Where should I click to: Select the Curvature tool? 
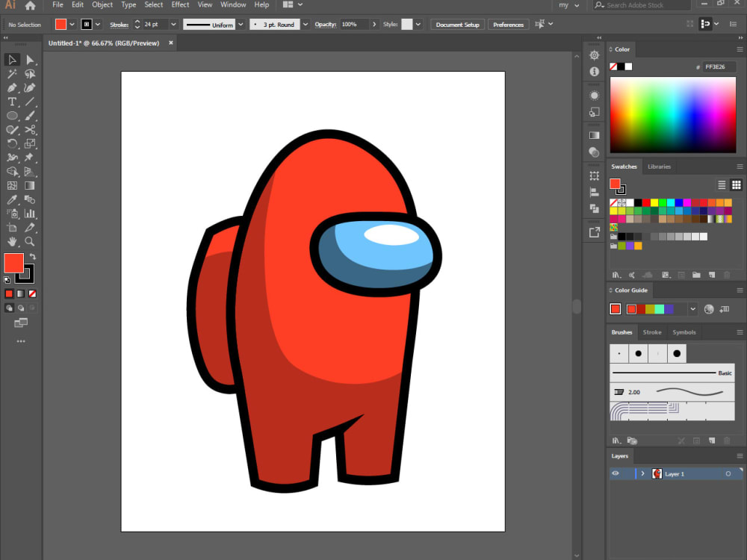[30, 87]
